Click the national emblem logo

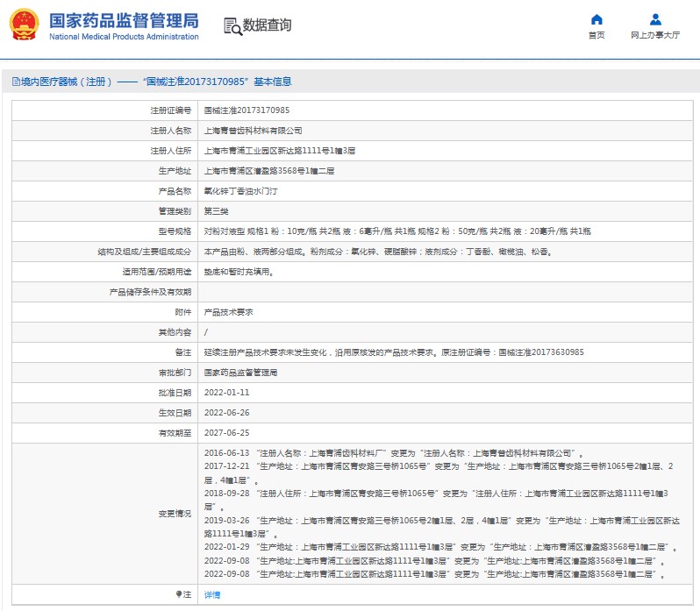click(24, 25)
